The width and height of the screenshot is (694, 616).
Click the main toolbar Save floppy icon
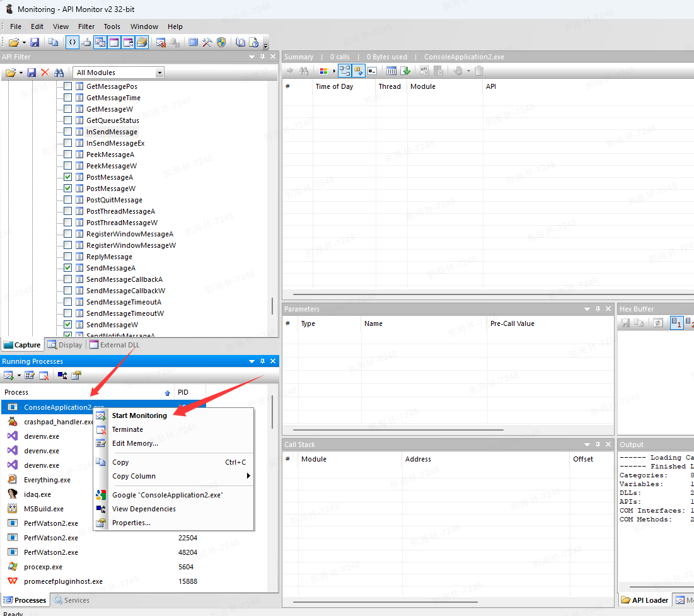point(35,42)
